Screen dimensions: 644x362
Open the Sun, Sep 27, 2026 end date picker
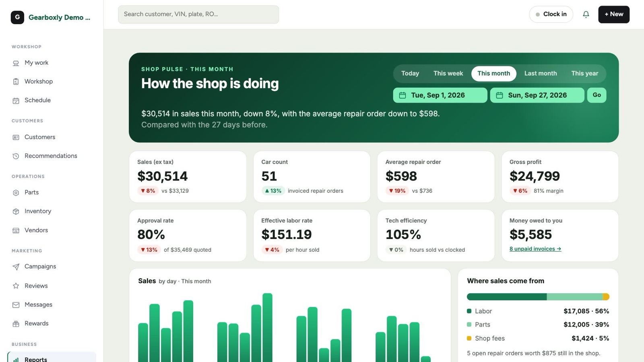(537, 95)
